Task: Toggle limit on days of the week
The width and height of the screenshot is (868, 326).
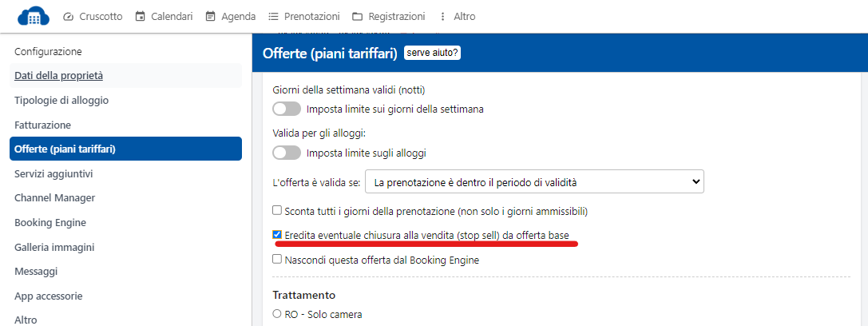Action: coord(287,109)
